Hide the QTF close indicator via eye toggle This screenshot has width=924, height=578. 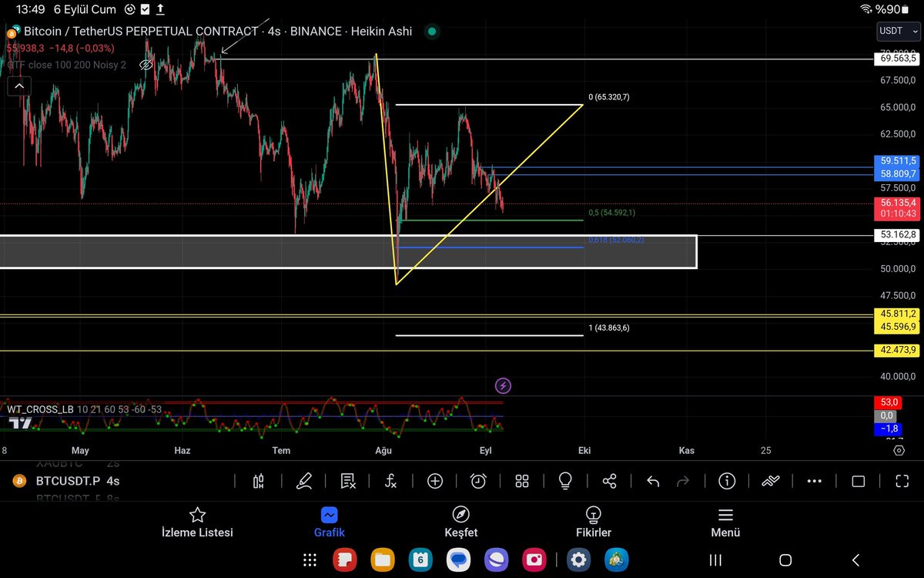click(146, 65)
